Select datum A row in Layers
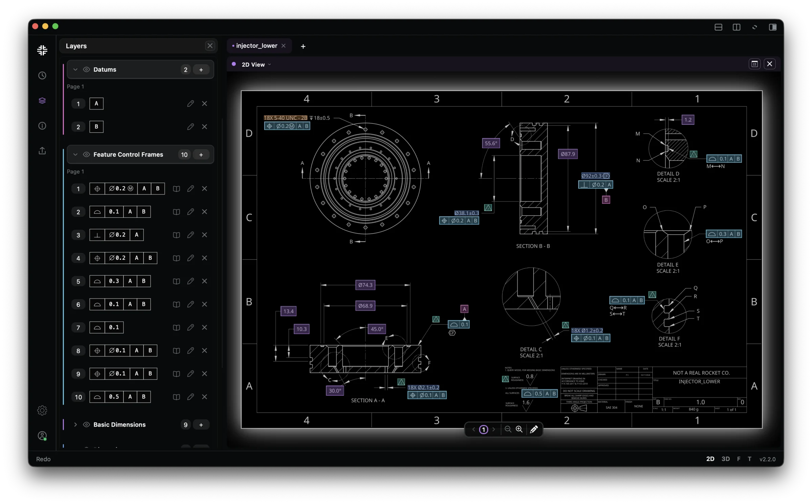 tap(140, 104)
